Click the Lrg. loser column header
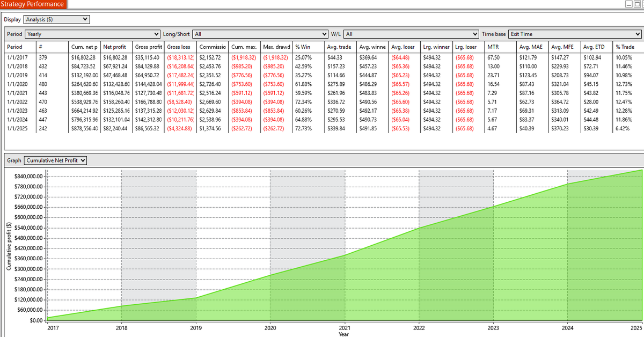This screenshot has height=337, width=644. pyautogui.click(x=469, y=47)
